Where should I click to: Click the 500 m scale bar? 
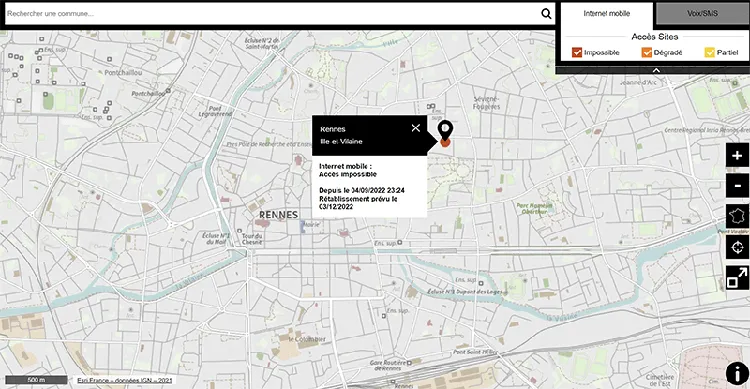click(x=36, y=380)
